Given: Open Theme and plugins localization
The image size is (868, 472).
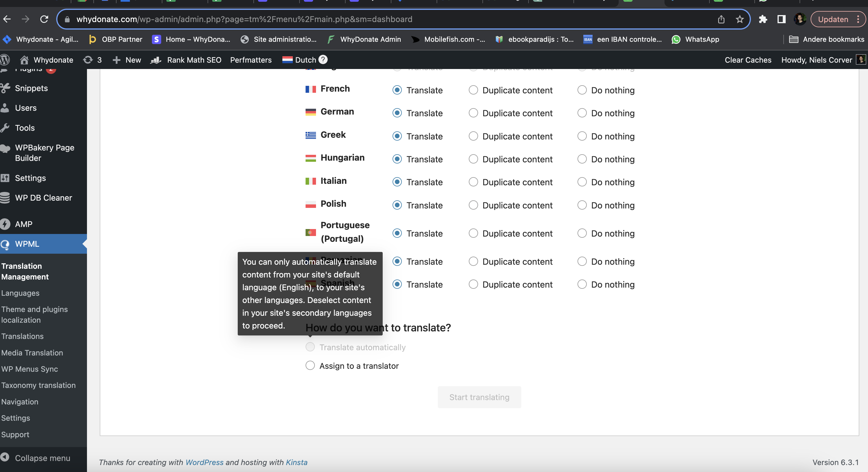Looking at the screenshot, I should (34, 315).
